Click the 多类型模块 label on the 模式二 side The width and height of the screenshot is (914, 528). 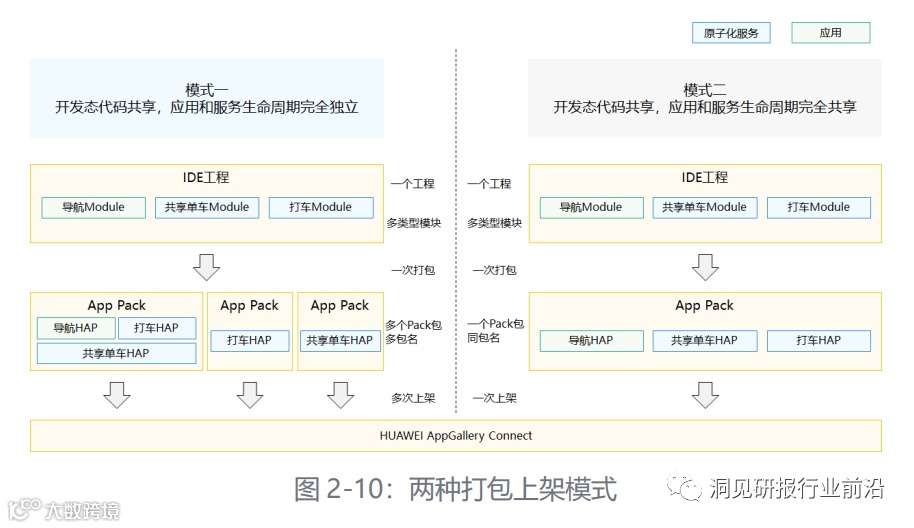(494, 223)
